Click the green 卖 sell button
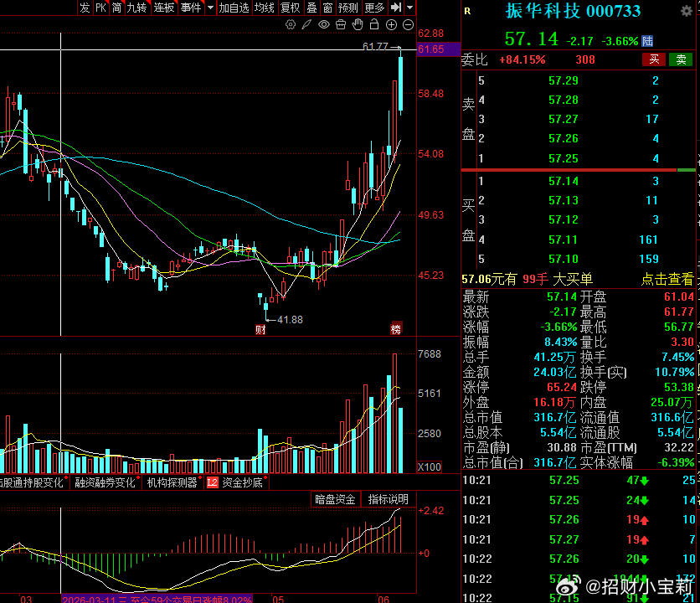 [681, 59]
